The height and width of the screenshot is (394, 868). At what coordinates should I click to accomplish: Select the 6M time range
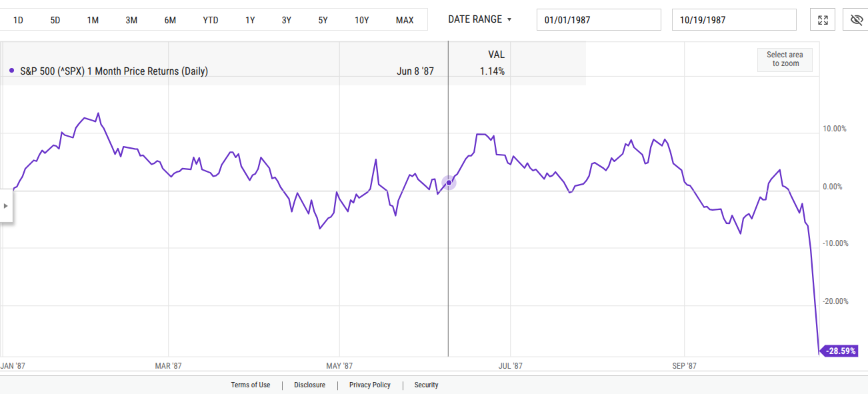170,20
